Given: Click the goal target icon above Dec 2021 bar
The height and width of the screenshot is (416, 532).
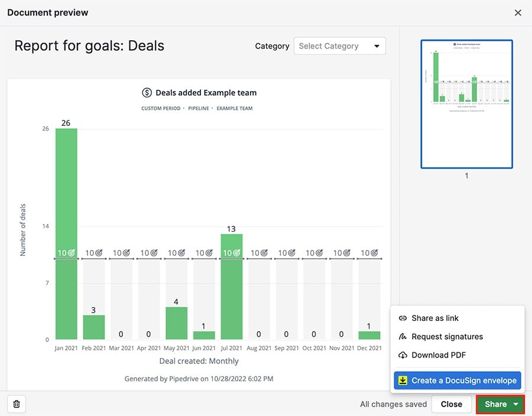Looking at the screenshot, I should pos(375,252).
